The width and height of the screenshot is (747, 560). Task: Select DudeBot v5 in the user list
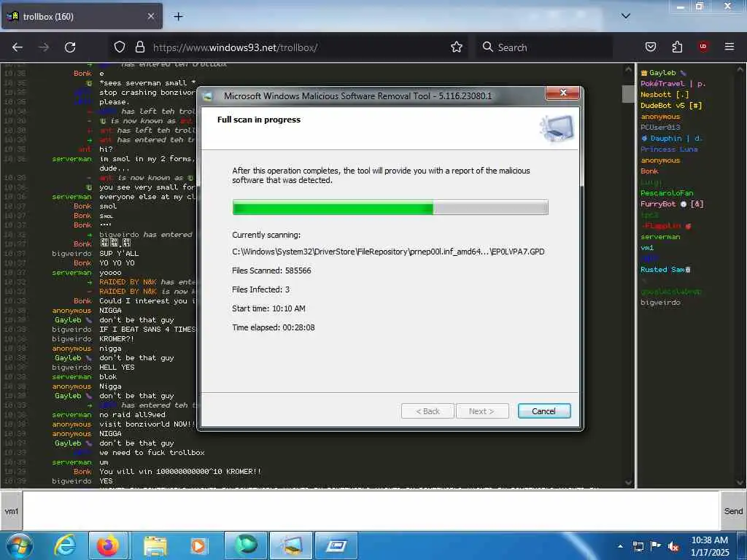671,106
